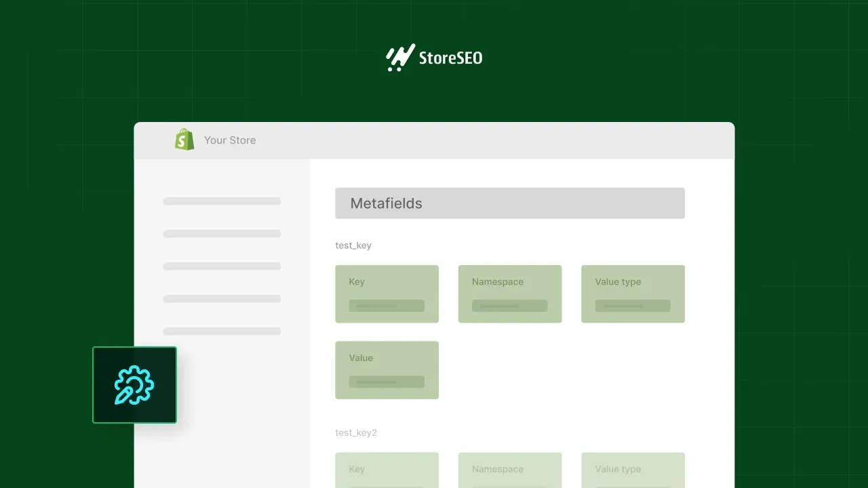Screen dimensions: 868x488
Task: Click the Shopify bag icon
Action: coord(184,140)
